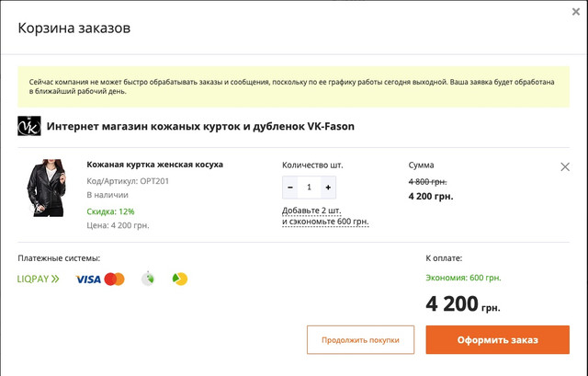Image resolution: width=588 pixels, height=376 pixels.
Task: Click the LIQPAY payment logo
Action: click(x=38, y=279)
